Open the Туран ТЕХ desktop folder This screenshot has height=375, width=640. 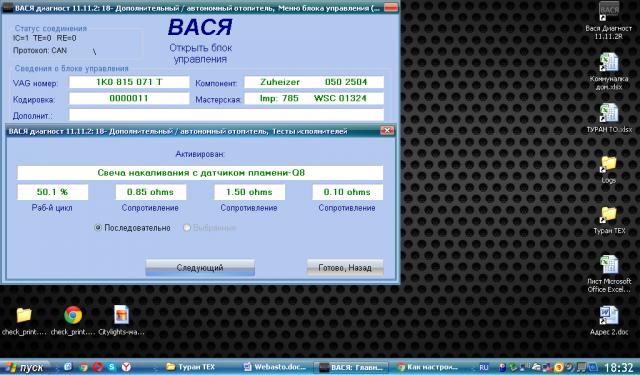click(x=609, y=220)
